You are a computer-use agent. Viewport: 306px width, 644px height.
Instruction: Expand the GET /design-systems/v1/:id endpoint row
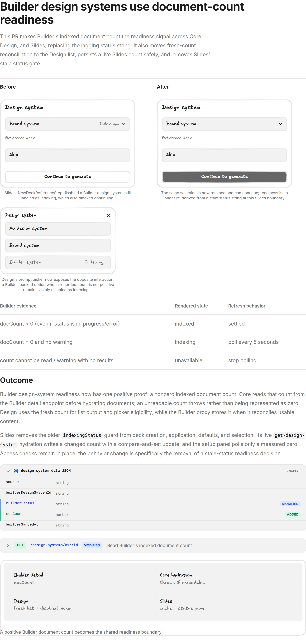coord(8,545)
